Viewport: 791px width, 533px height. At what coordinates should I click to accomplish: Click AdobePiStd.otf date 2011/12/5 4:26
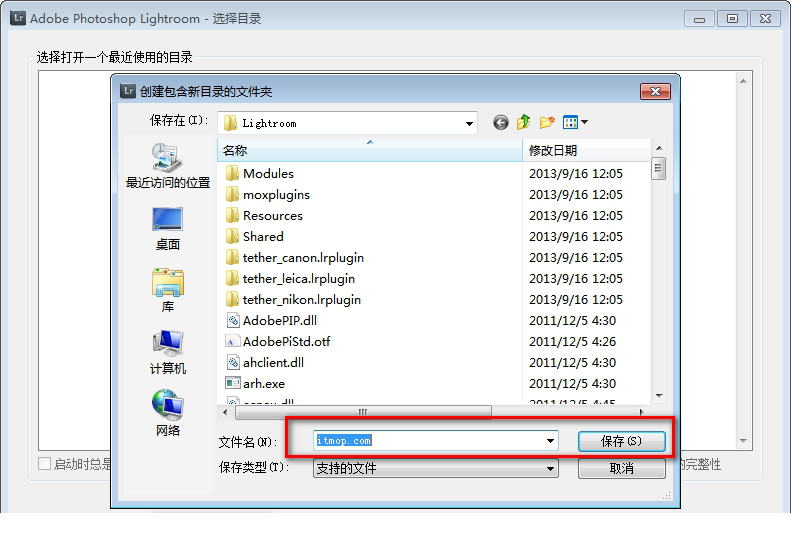click(573, 342)
